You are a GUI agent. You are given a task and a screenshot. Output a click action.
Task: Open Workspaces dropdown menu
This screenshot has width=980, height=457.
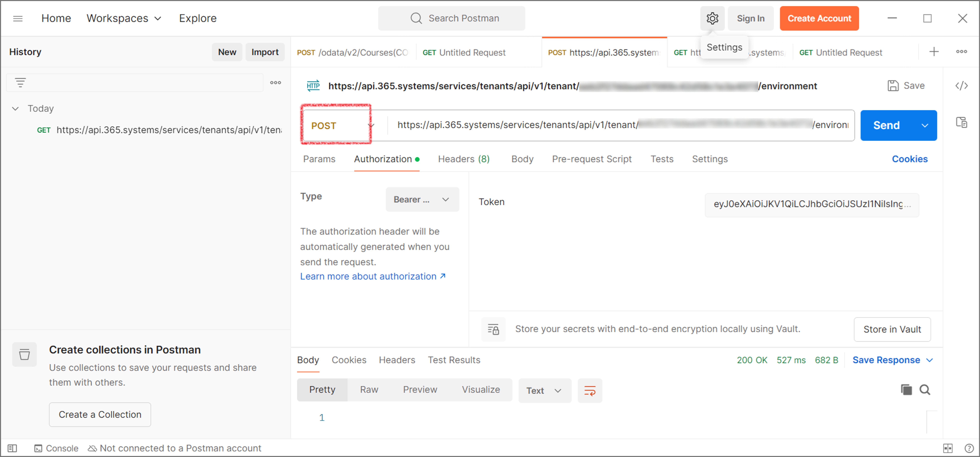(124, 18)
